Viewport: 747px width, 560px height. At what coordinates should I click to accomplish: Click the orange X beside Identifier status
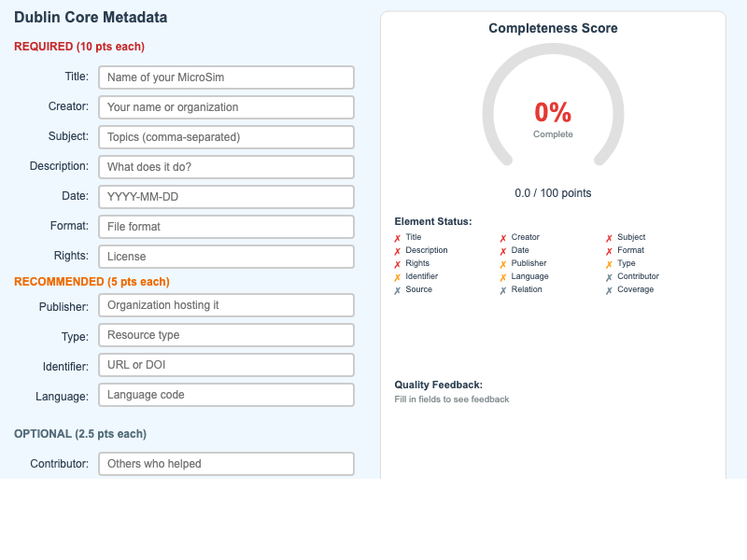pos(398,277)
